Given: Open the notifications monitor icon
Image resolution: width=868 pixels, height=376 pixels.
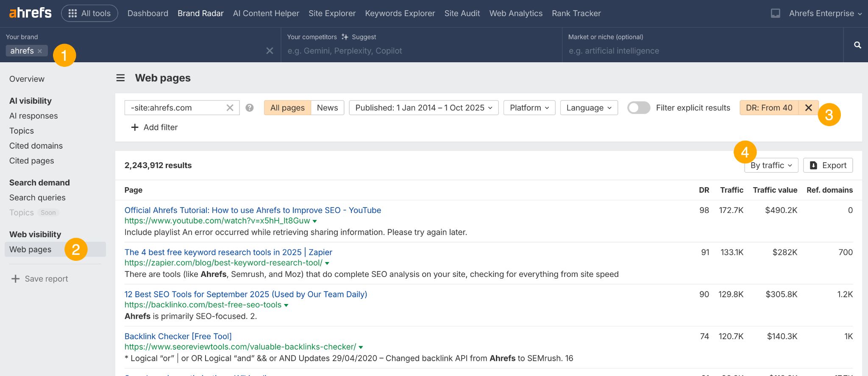Looking at the screenshot, I should pos(775,14).
